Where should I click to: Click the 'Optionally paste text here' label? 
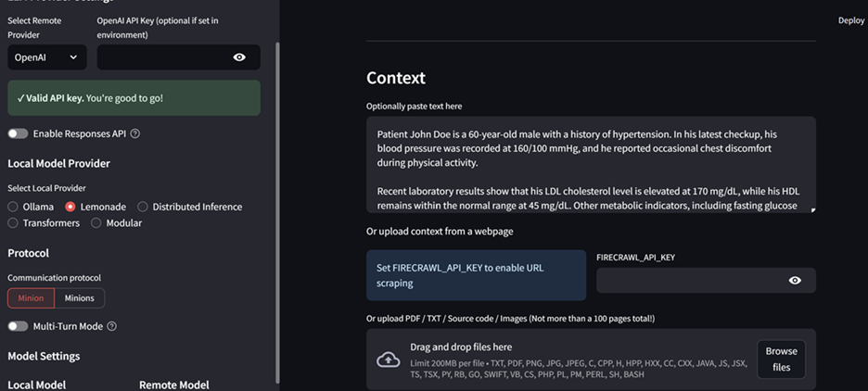[415, 107]
